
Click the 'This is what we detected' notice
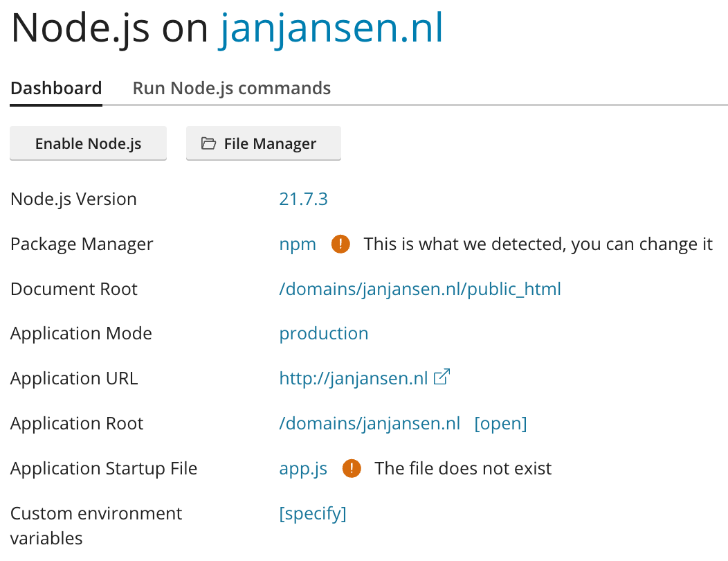coord(538,244)
